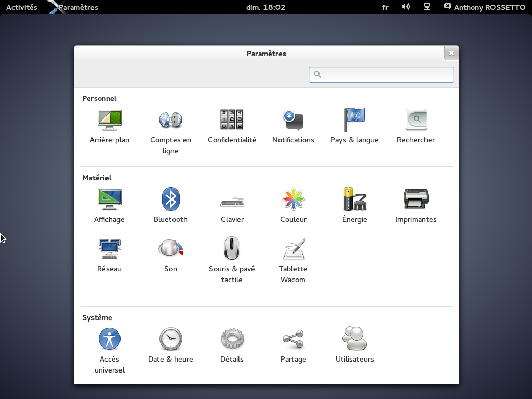
Task: Open the network indicator in top bar
Action: (427, 7)
